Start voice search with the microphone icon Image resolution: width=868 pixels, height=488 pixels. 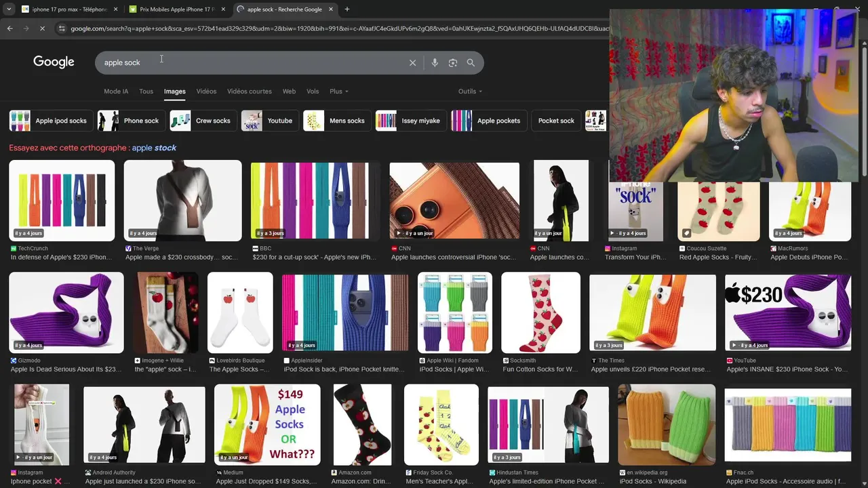[435, 62]
